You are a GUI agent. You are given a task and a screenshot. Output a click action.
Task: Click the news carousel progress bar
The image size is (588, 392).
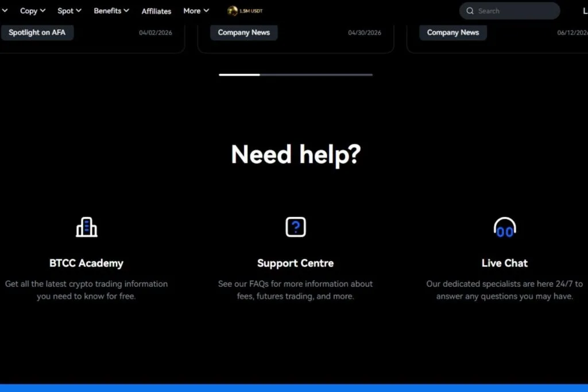[x=296, y=75]
